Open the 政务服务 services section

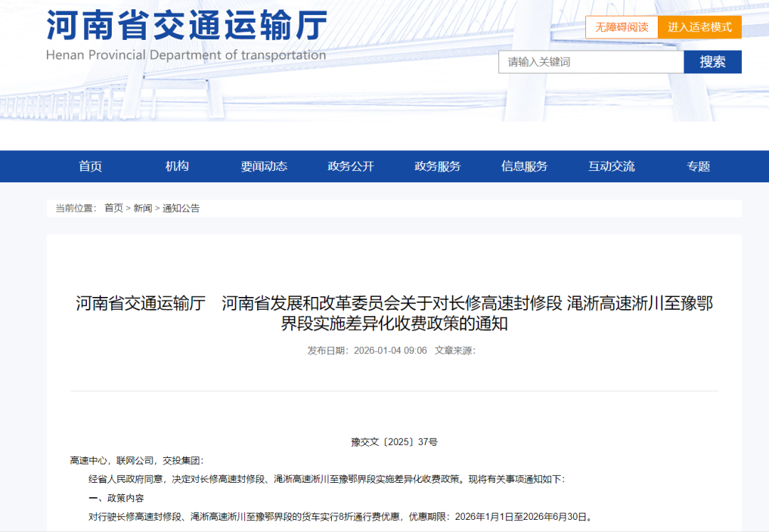tap(436, 166)
